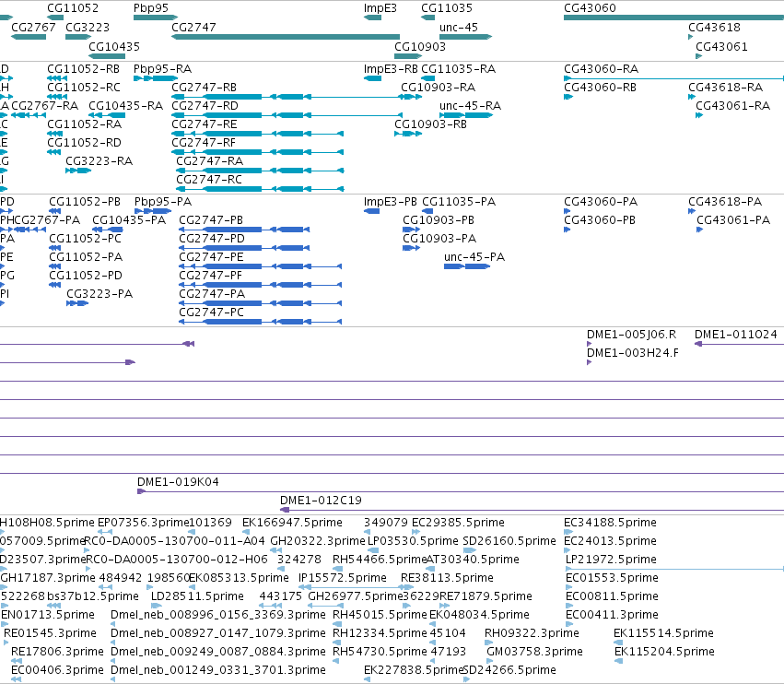Click the purple arrow under DME1-019K04
Viewport: 784px width, 684px height.
click(x=142, y=491)
